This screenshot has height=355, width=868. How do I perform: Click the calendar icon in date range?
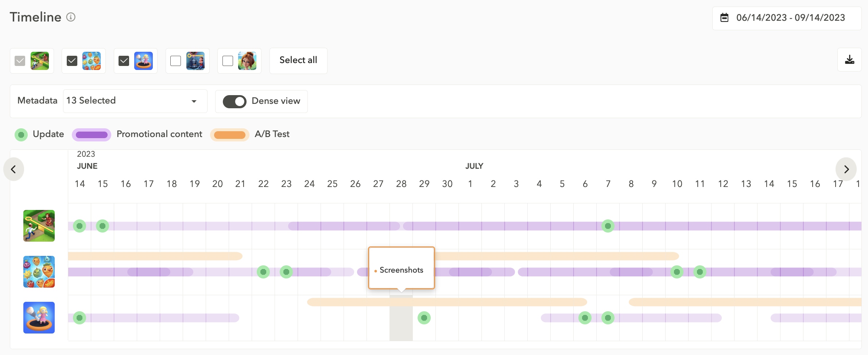[x=724, y=17]
